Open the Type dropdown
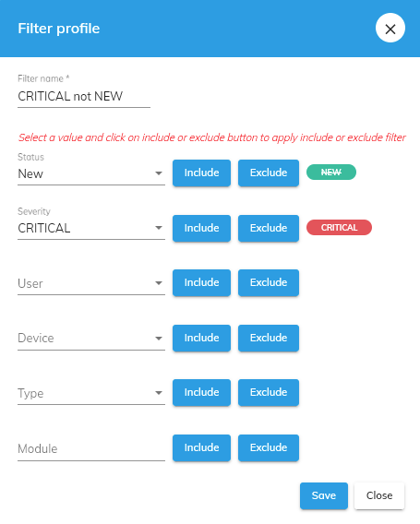420x524 pixels. coord(91,393)
